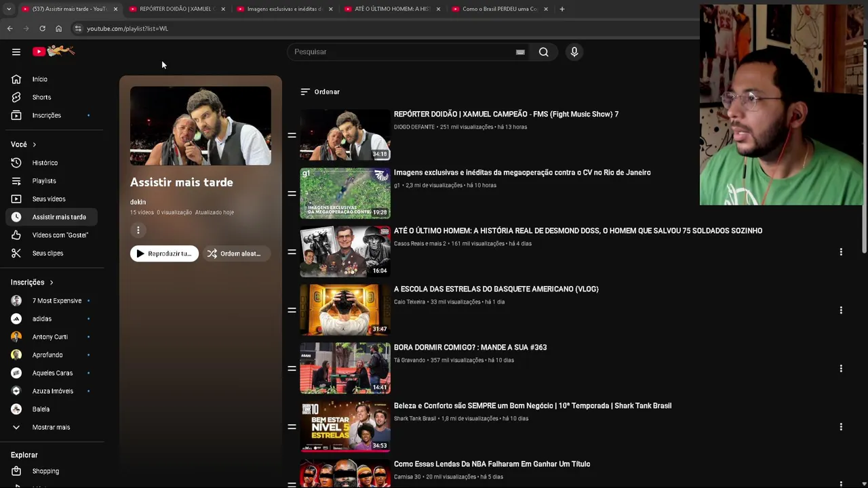Image resolution: width=868 pixels, height=488 pixels.
Task: Go to Início in sidebar
Action: 53,79
